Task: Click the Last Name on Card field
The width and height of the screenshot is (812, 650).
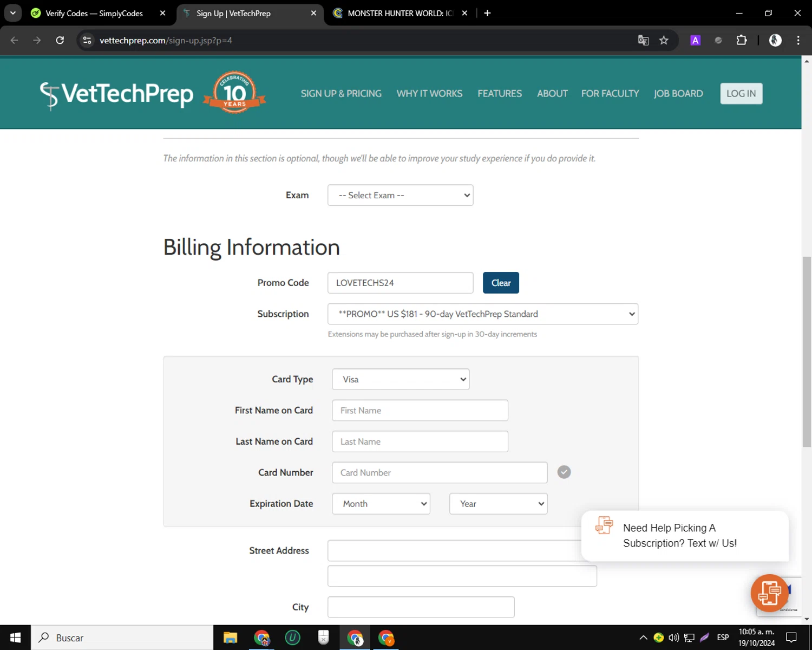Action: [420, 441]
